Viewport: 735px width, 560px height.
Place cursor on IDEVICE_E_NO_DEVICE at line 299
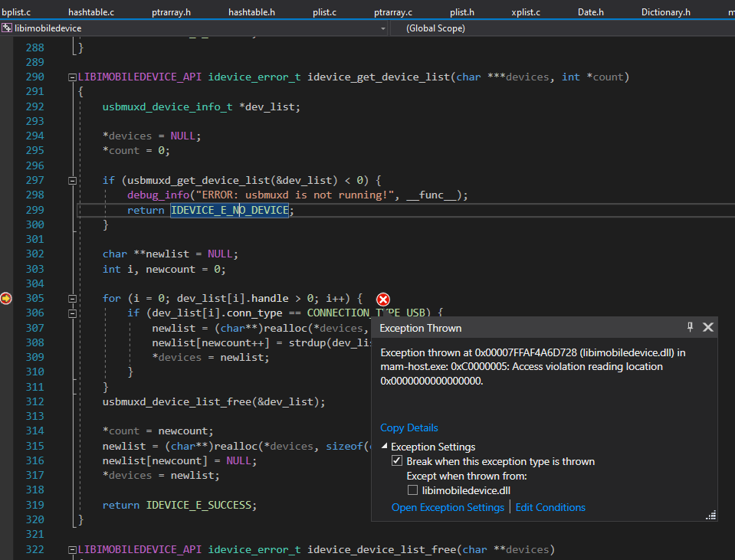click(230, 209)
